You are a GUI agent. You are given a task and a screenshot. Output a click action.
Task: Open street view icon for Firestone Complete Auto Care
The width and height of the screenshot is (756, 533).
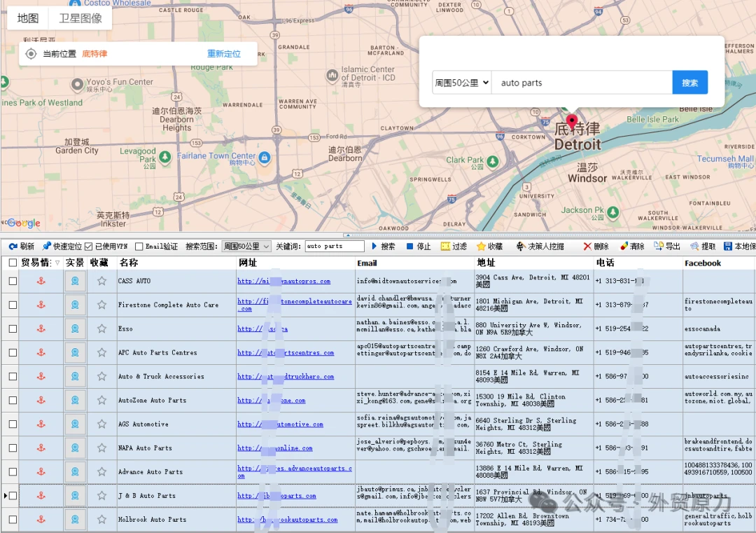pyautogui.click(x=75, y=305)
